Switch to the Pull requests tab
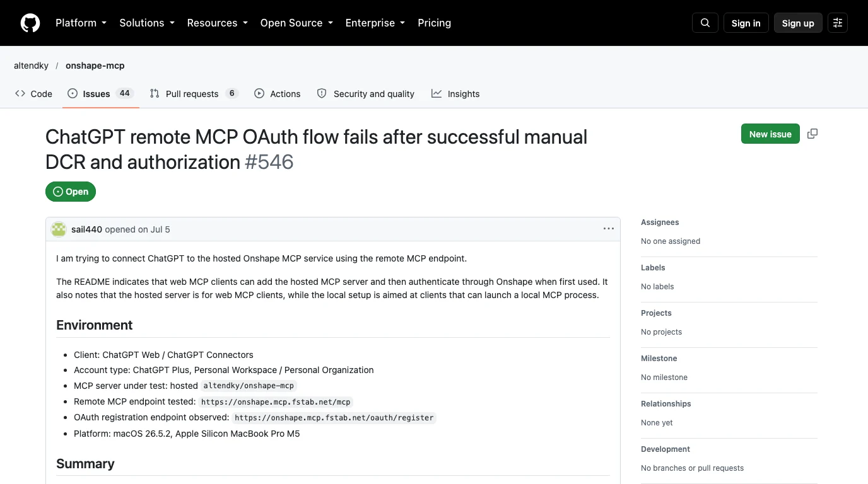 click(x=194, y=94)
